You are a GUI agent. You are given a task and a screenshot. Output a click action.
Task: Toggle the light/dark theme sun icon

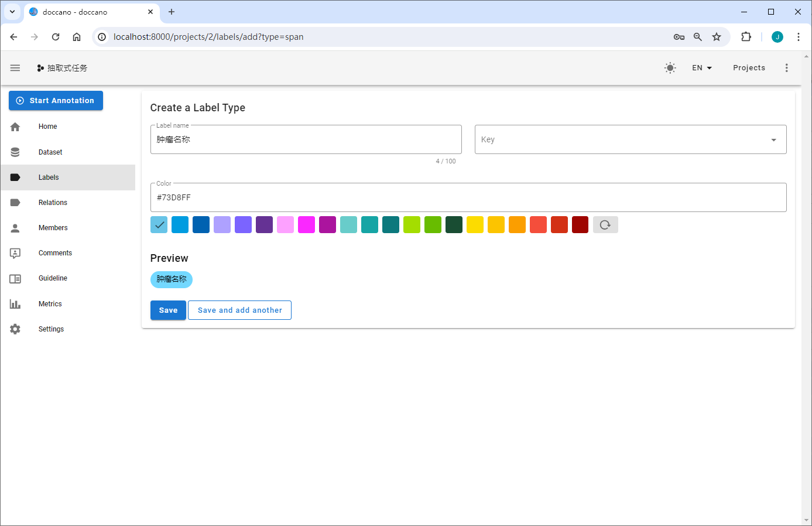click(x=670, y=68)
